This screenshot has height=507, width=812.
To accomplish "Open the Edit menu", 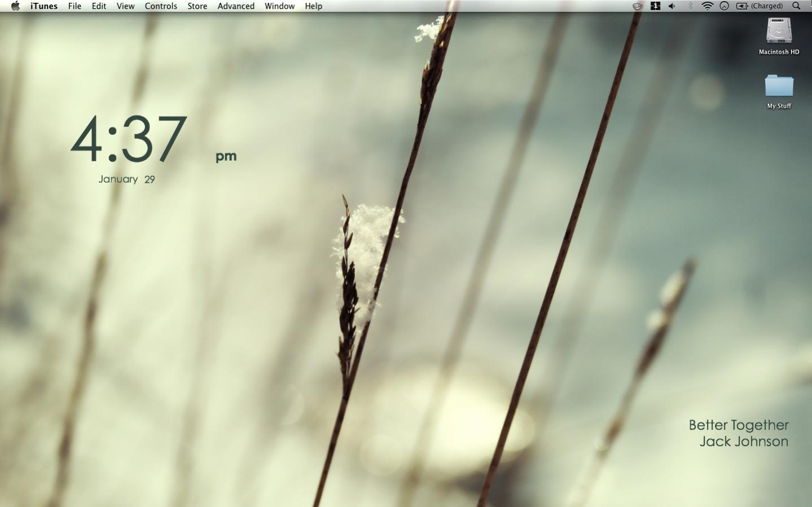I will pyautogui.click(x=99, y=6).
